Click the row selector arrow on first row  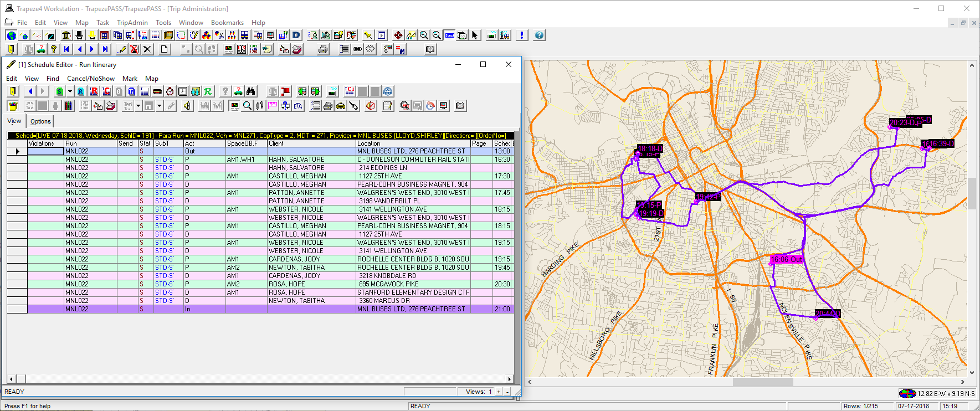(x=17, y=151)
